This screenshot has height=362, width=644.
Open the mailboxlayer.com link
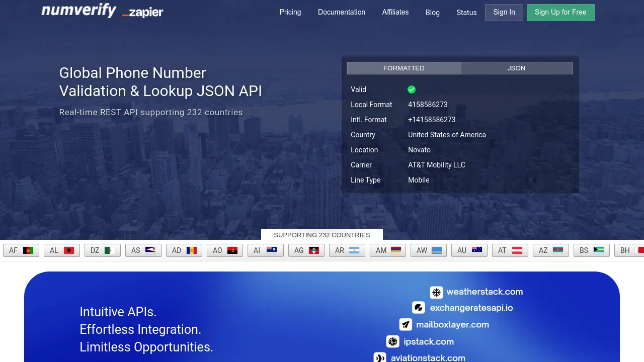pyautogui.click(x=452, y=325)
